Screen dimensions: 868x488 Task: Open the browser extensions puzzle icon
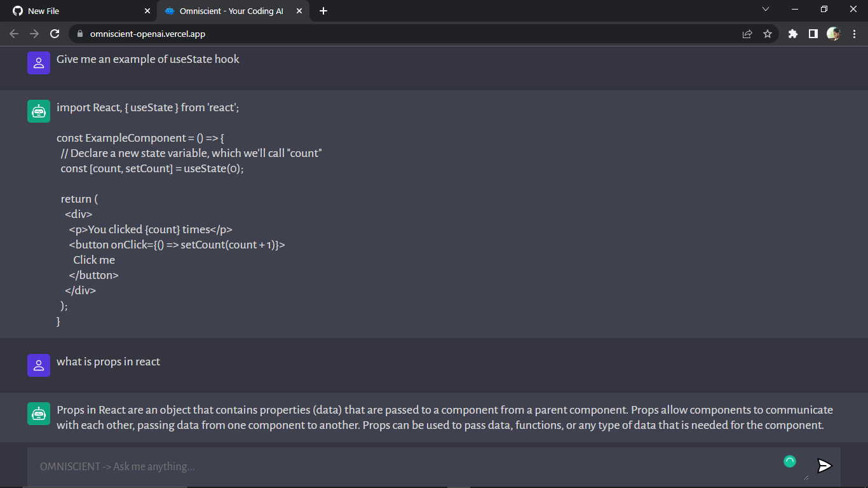click(792, 34)
